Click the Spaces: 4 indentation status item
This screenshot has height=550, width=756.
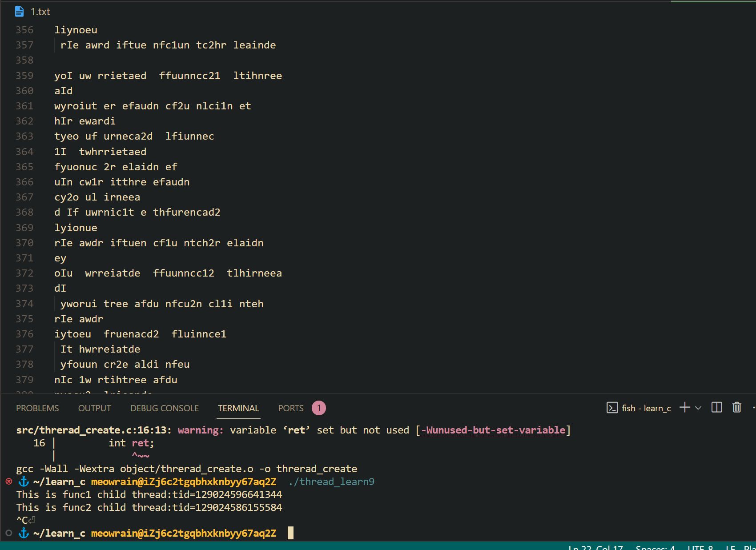pyautogui.click(x=655, y=547)
